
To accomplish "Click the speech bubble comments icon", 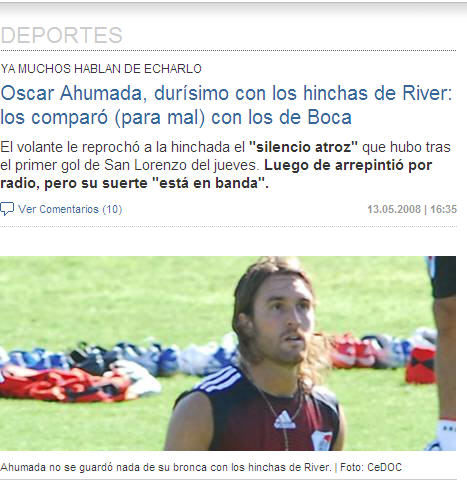I will point(7,209).
